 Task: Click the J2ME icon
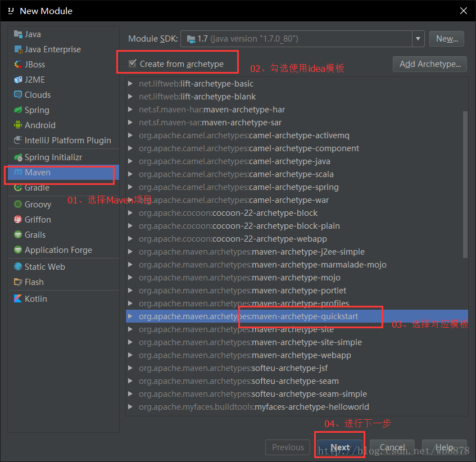coord(18,80)
